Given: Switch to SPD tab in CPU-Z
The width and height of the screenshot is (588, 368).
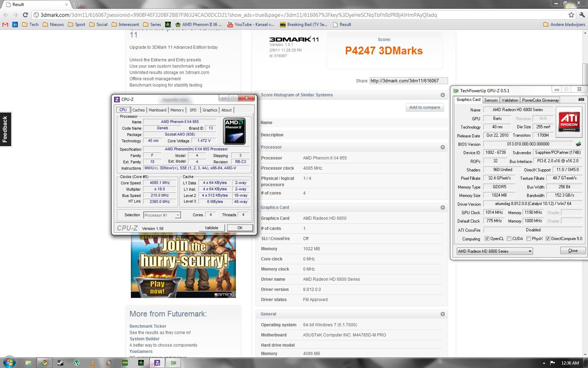Looking at the screenshot, I should click(193, 110).
